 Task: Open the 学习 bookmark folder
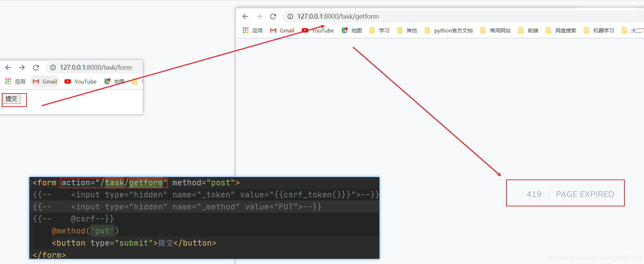[x=379, y=30]
